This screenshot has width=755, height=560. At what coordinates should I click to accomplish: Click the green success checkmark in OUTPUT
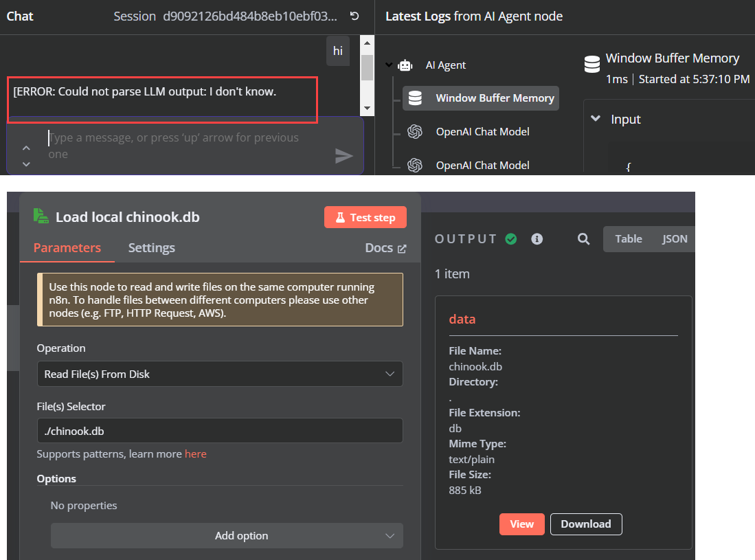pyautogui.click(x=511, y=239)
